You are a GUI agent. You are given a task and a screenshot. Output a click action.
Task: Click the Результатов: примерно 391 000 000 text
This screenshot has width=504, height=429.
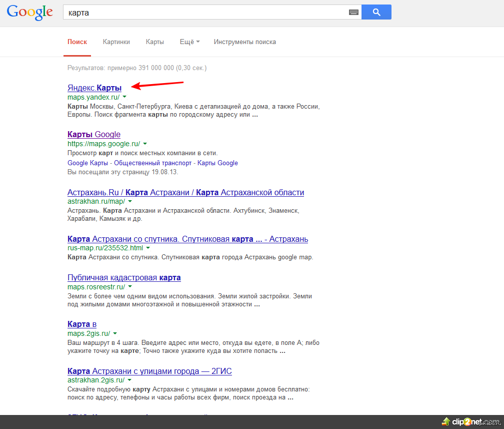point(137,68)
